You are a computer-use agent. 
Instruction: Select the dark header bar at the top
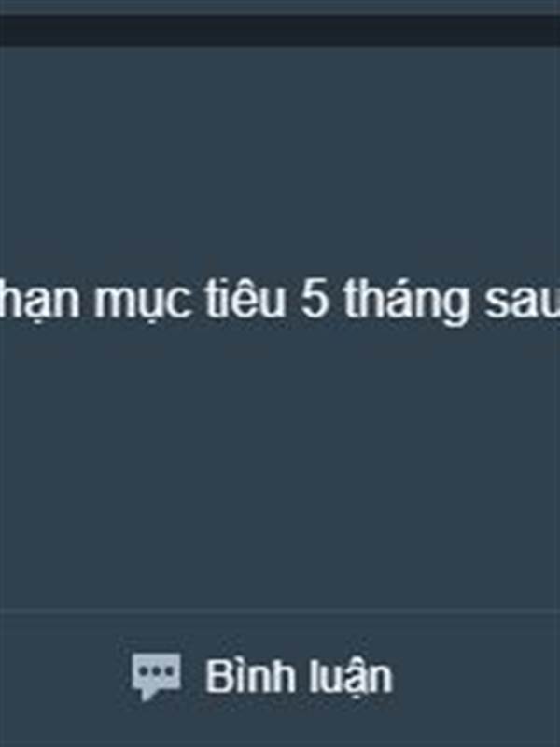click(280, 31)
